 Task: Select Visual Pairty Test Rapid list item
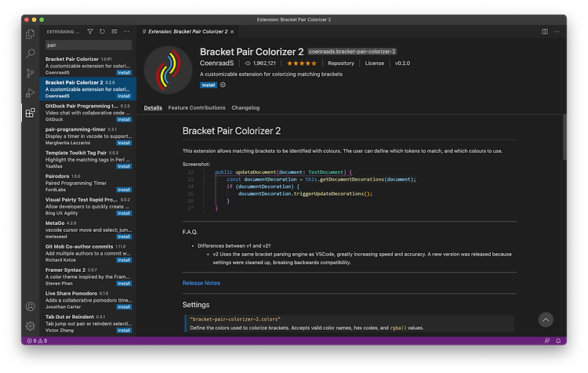click(x=88, y=206)
